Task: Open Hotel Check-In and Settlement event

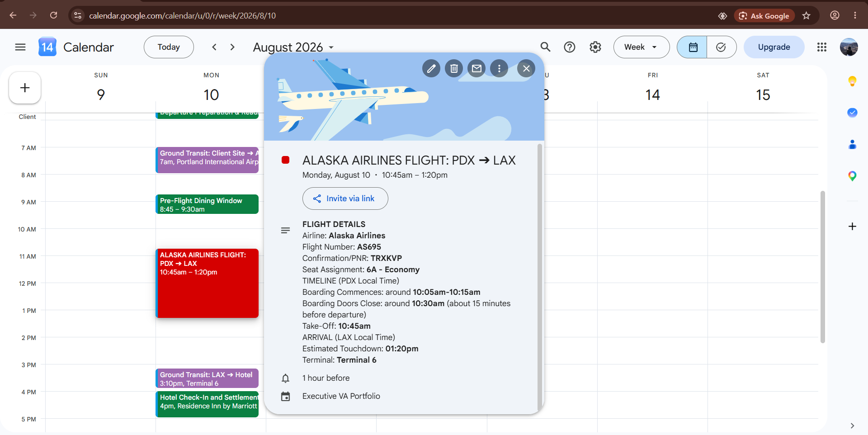Action: tap(207, 404)
